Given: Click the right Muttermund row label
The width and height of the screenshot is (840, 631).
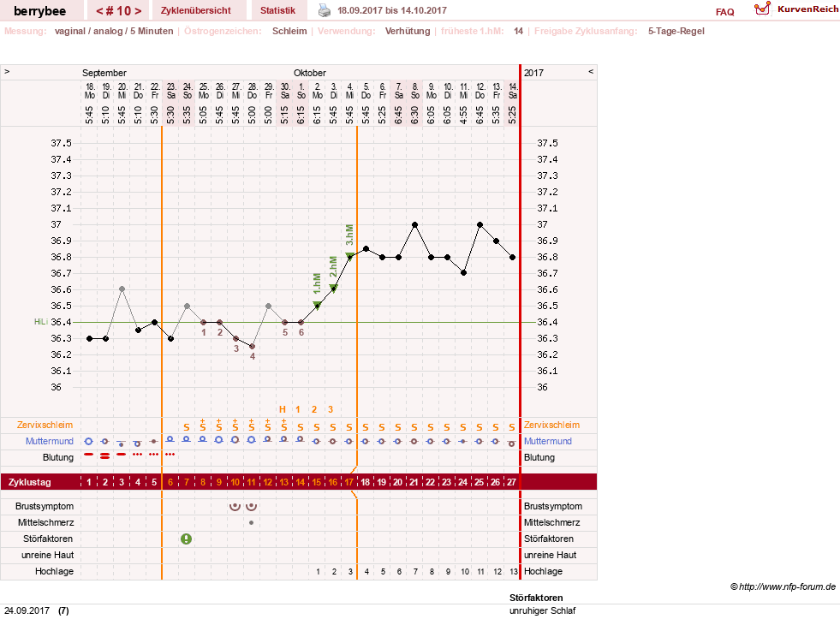Looking at the screenshot, I should (x=547, y=441).
